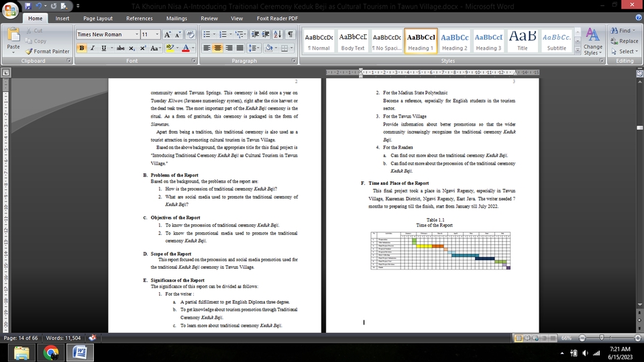Image resolution: width=644 pixels, height=362 pixels.
Task: Open File Explorer from the taskbar
Action: coord(21,353)
